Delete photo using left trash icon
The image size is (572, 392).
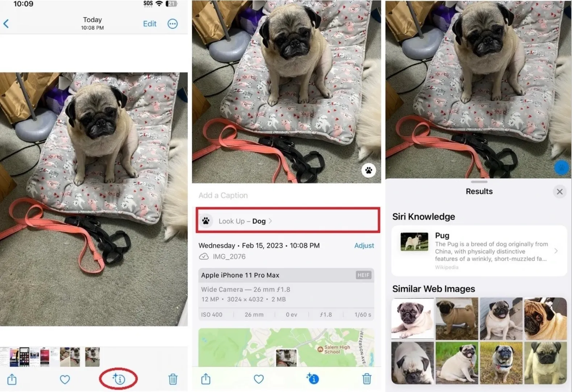tap(173, 379)
